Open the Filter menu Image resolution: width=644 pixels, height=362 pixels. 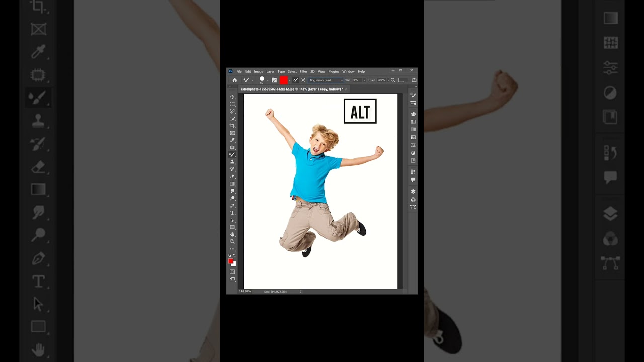[x=303, y=71]
